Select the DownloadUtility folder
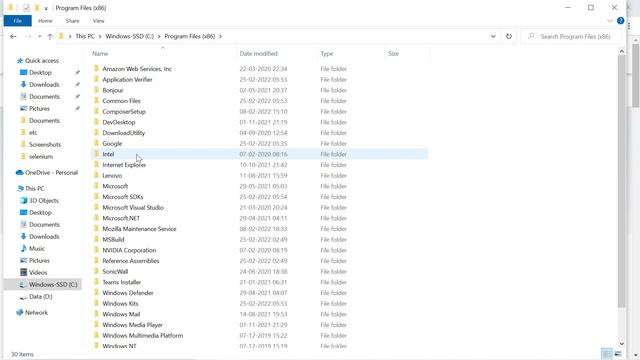This screenshot has width=640, height=360. (x=123, y=133)
